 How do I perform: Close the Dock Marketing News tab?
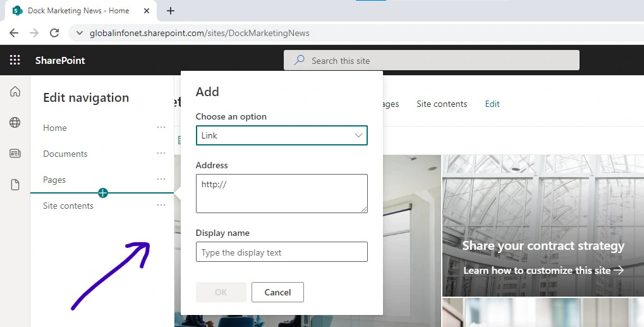[147, 11]
